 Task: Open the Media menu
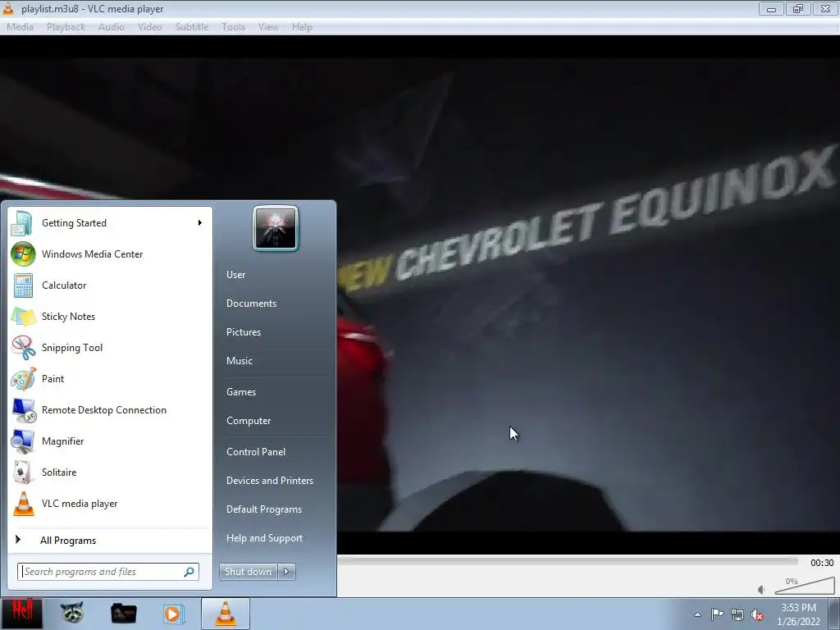(20, 27)
